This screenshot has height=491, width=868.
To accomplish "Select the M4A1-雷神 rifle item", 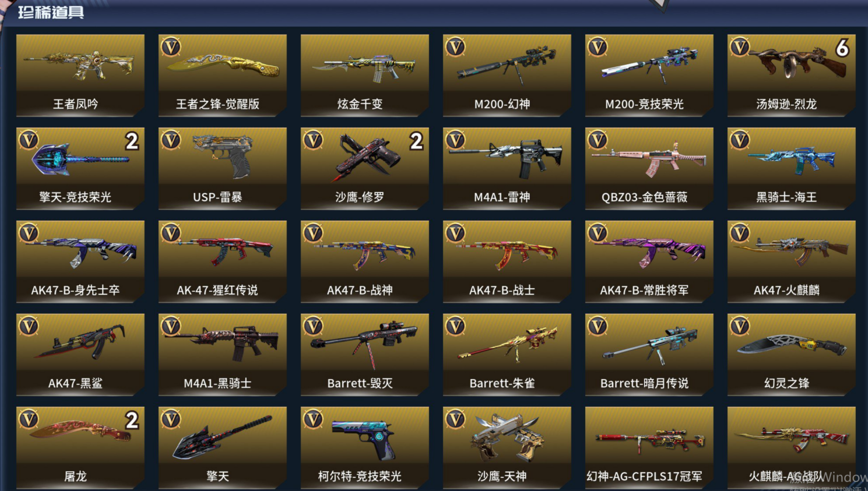I will 507,169.
